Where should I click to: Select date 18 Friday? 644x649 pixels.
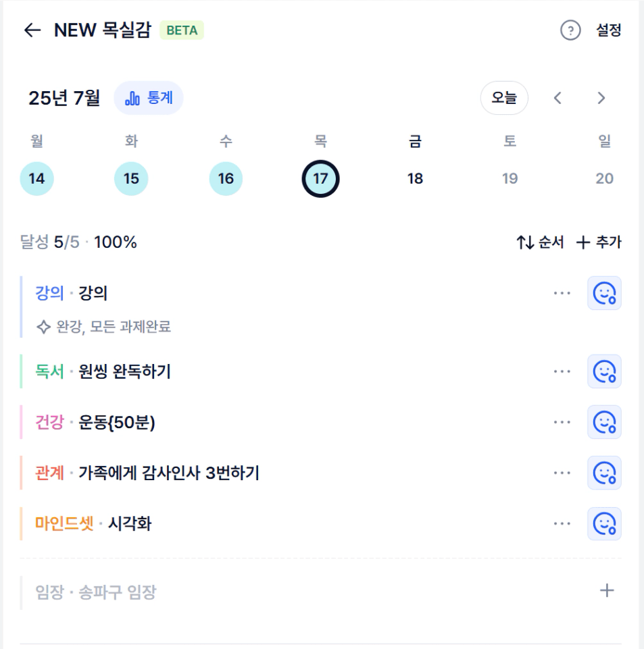(x=415, y=178)
